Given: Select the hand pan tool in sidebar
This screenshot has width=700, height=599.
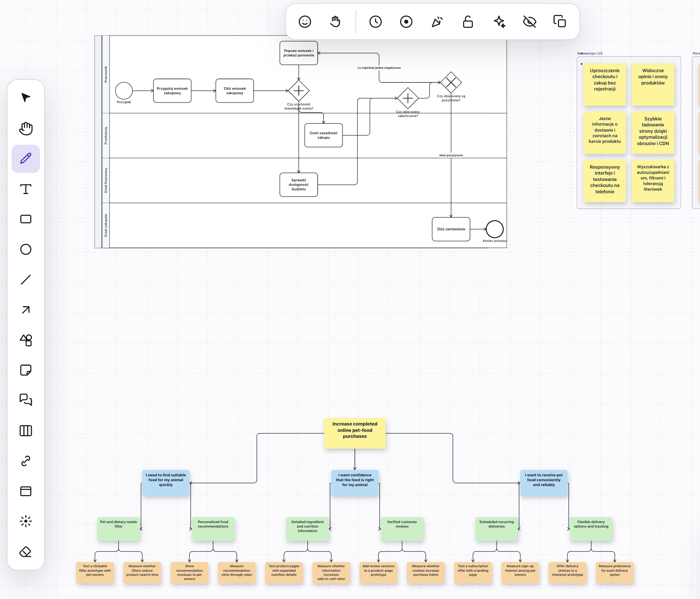Looking at the screenshot, I should 25,128.
